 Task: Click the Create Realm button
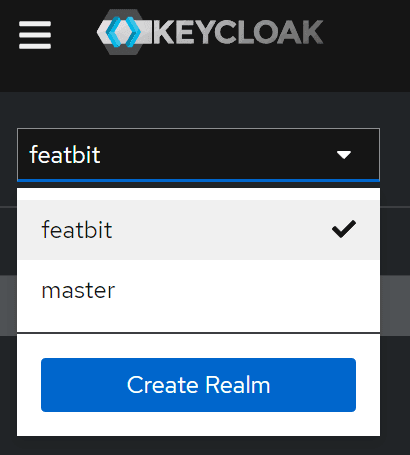[198, 385]
